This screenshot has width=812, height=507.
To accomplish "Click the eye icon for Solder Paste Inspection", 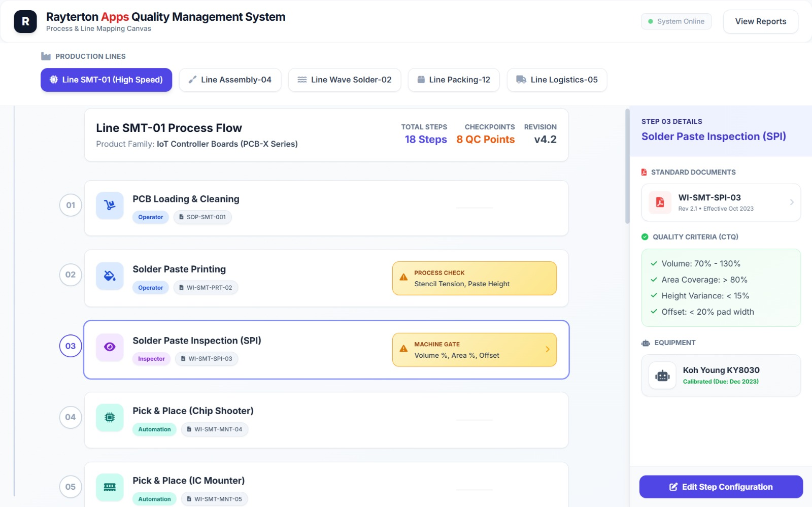I will 109,347.
